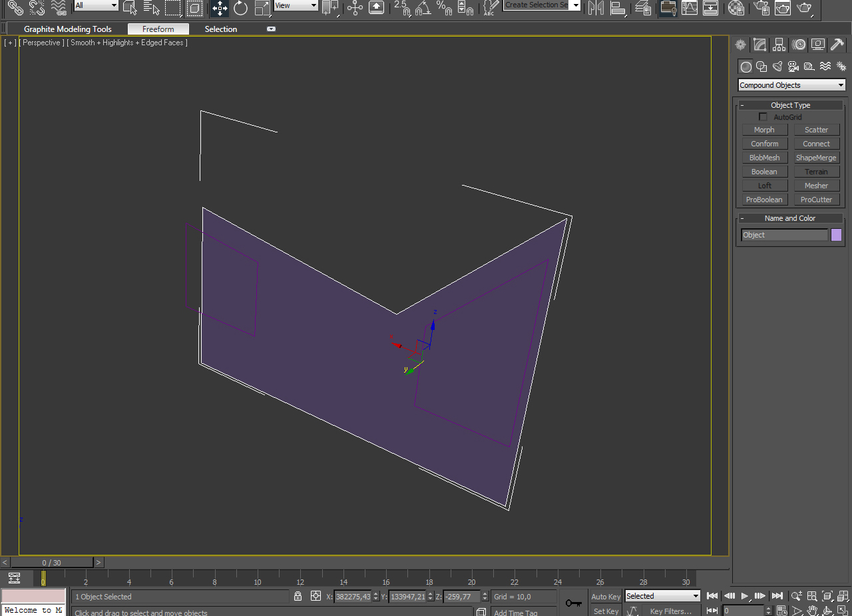The image size is (852, 616).
Task: Switch to the Freeform ribbon tab
Action: [158, 29]
